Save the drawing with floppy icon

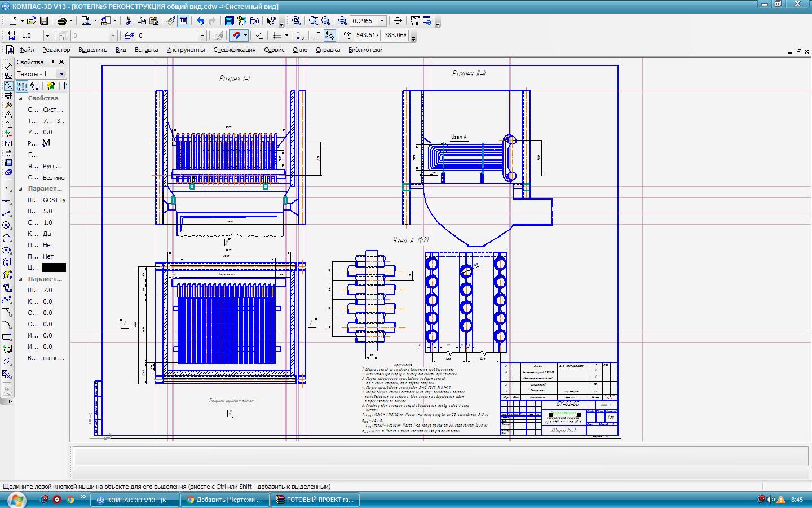click(x=44, y=21)
